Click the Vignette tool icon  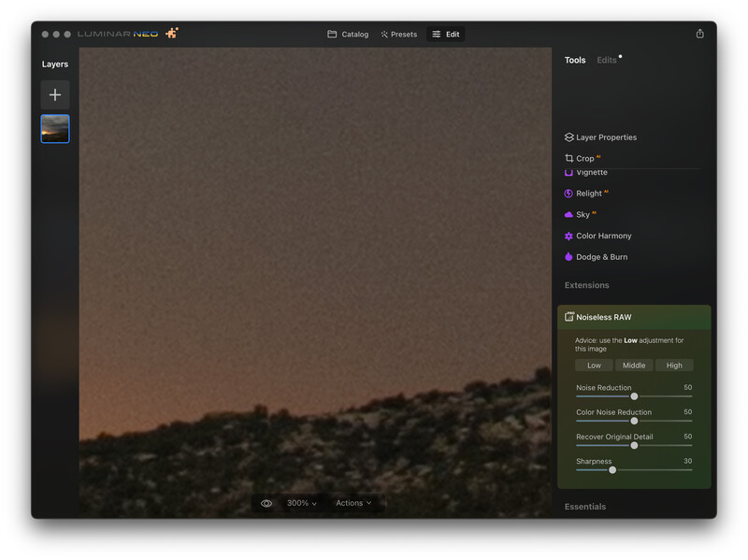click(568, 172)
